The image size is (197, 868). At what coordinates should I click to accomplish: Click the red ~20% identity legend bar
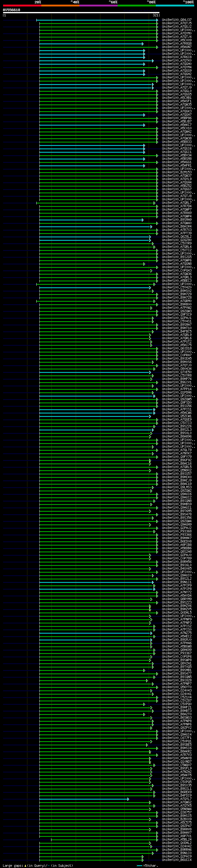[22, 6]
